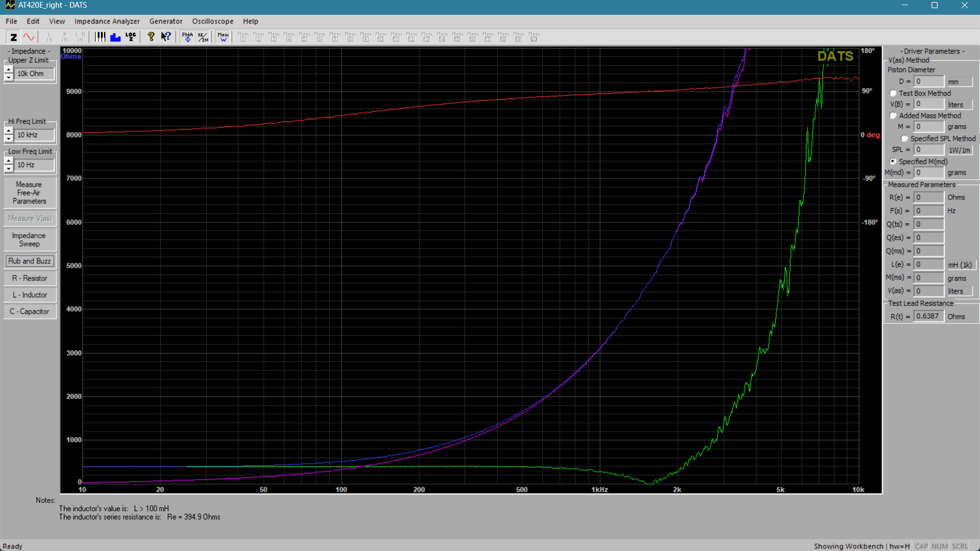Viewport: 980px width, 551px height.
Task: Click the Low Freq Limit 10 Hz field
Action: point(35,165)
